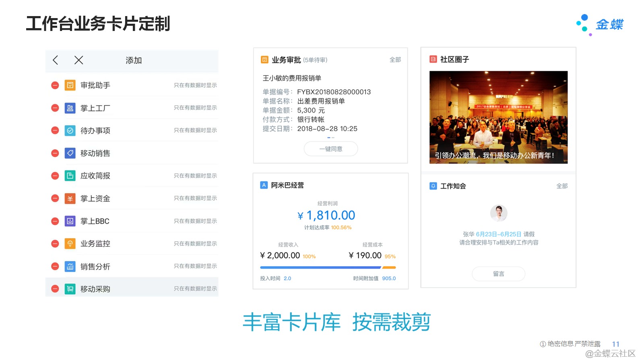Open the 销售分析 chart icon
The height and width of the screenshot is (362, 644).
click(70, 266)
